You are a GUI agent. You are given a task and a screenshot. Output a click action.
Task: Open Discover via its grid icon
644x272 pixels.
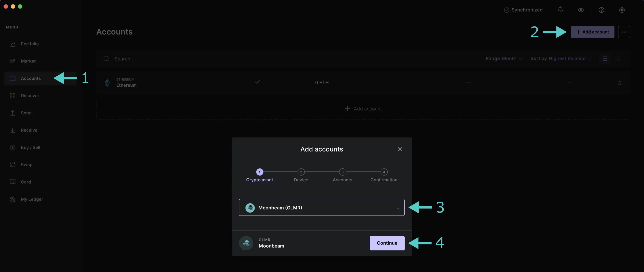[x=13, y=96]
